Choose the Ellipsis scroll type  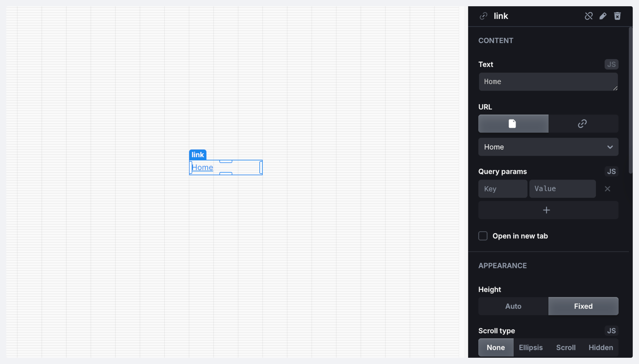point(531,348)
